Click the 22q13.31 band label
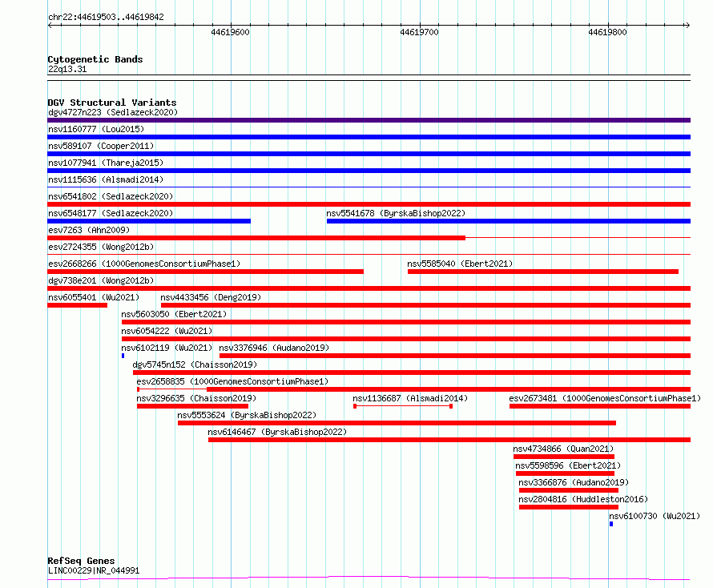This screenshot has width=713, height=588. 67,69
